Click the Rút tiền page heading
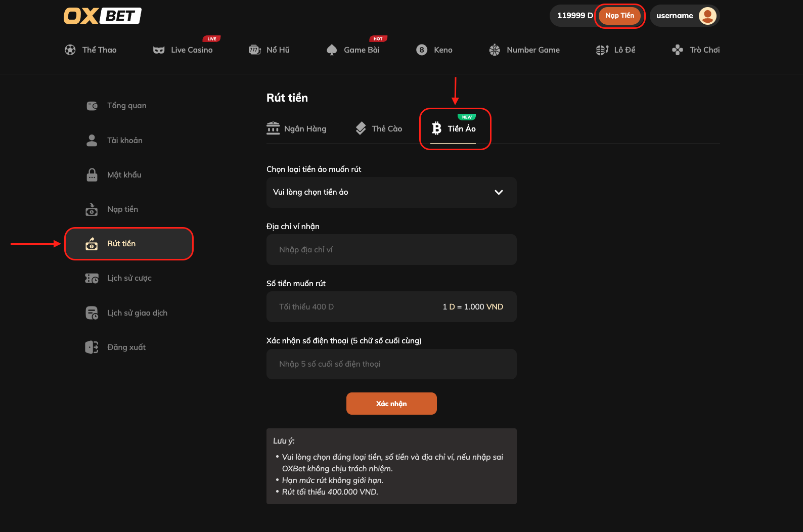The height and width of the screenshot is (532, 803). (287, 98)
